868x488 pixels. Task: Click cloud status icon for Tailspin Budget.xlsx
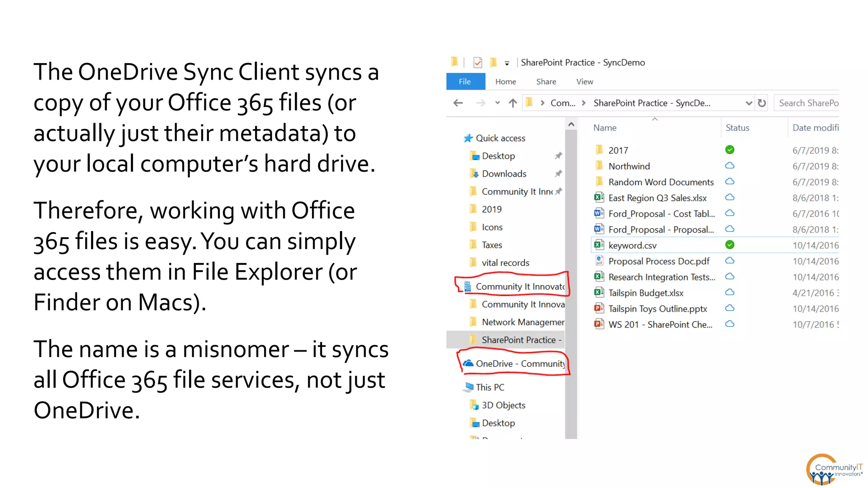point(730,292)
